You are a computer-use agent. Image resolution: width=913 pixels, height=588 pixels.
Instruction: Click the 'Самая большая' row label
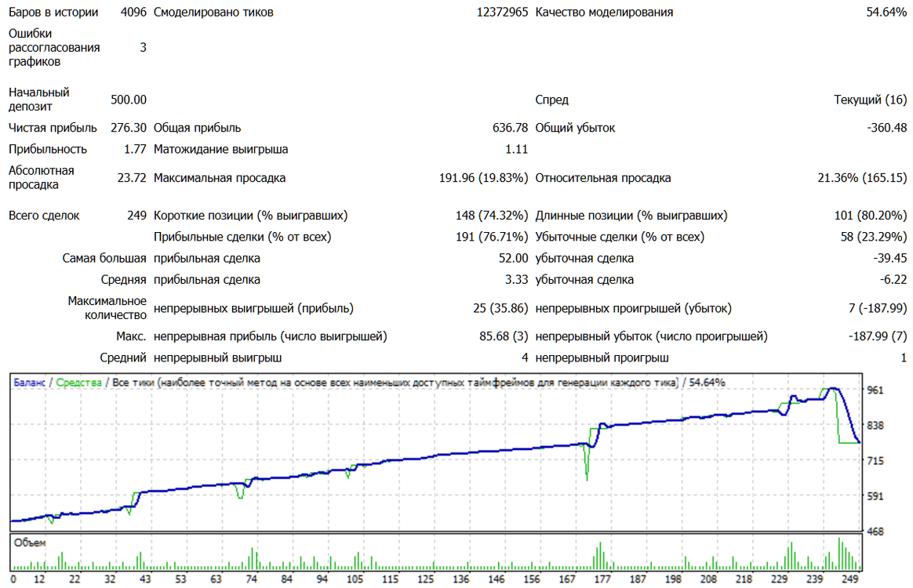[x=104, y=259]
